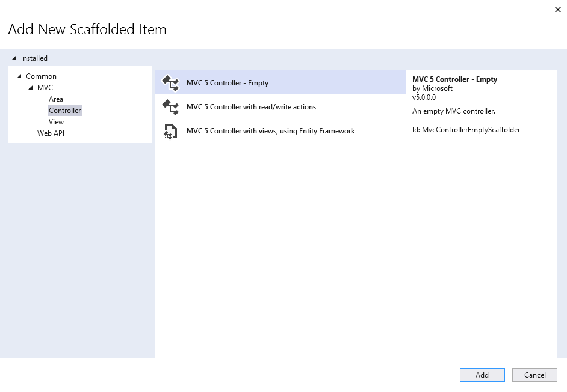Click the Add button
Image resolution: width=567 pixels, height=392 pixels.
[482, 375]
